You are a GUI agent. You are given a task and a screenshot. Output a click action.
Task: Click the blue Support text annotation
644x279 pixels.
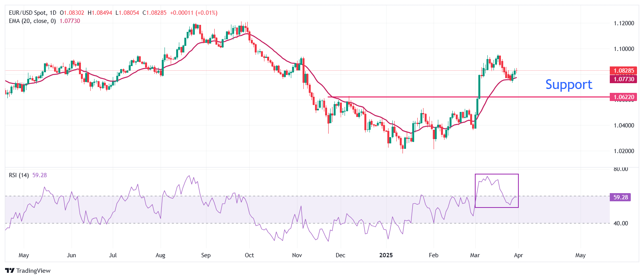click(x=569, y=85)
